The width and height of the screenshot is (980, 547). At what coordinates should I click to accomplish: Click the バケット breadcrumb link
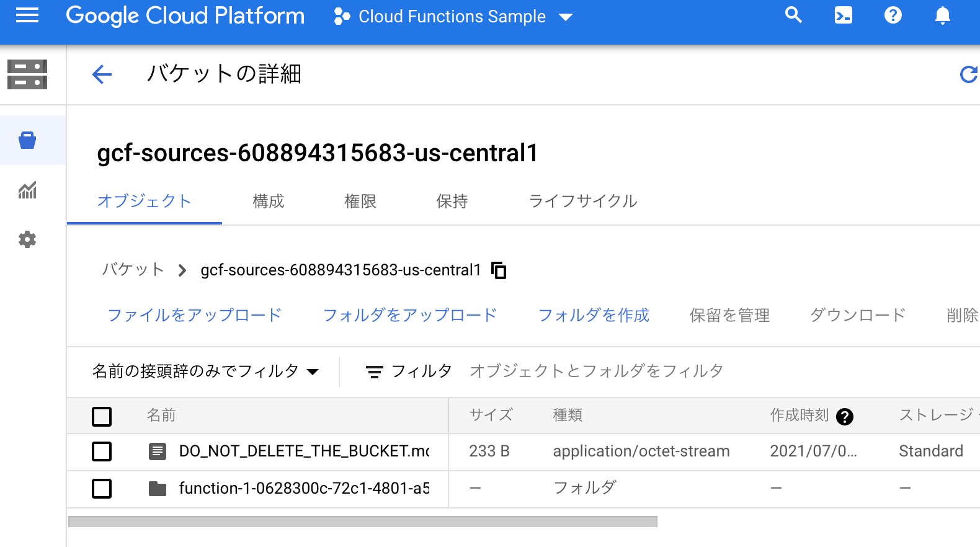[133, 270]
